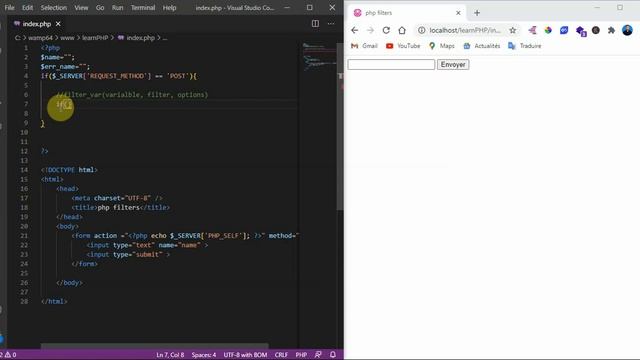Image resolution: width=640 pixels, height=360 pixels.
Task: Go forward in the browser
Action: pyautogui.click(x=370, y=30)
